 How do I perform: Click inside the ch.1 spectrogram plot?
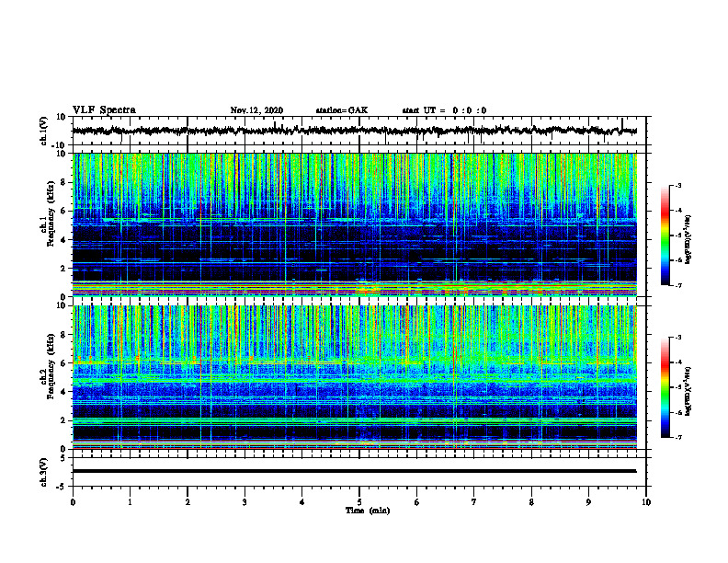tap(355, 224)
